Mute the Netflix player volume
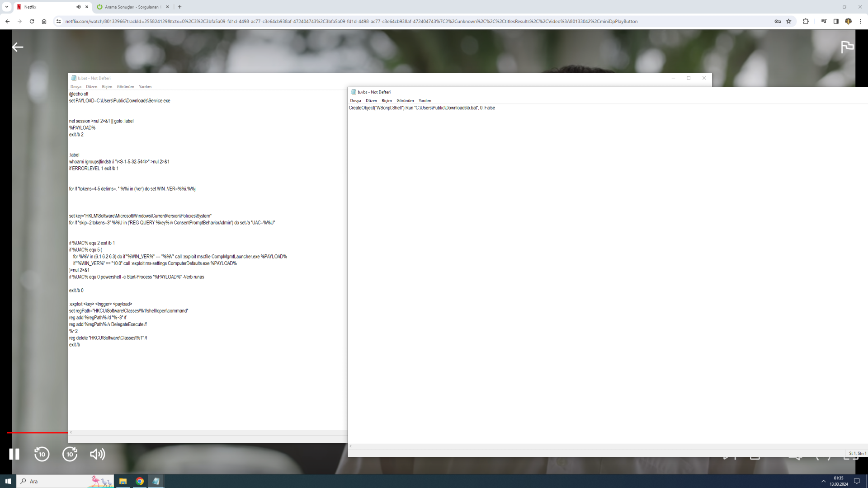Image resolution: width=868 pixels, height=488 pixels. (97, 454)
